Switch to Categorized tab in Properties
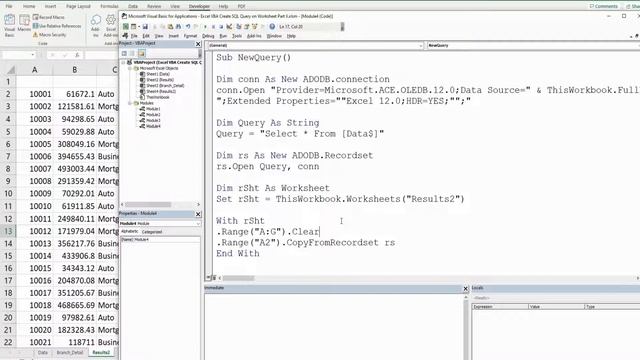 point(152,231)
